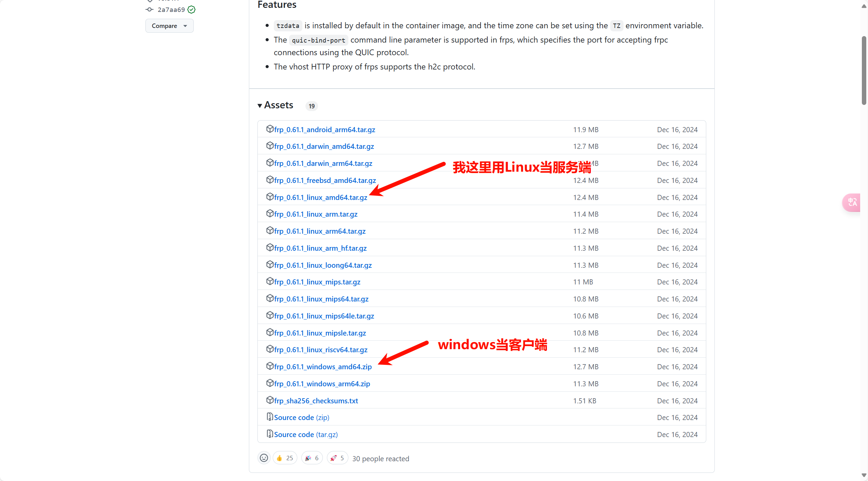Download frp_0.61.1_linux_mips64.tar.gz
868x481 pixels.
coord(321,299)
